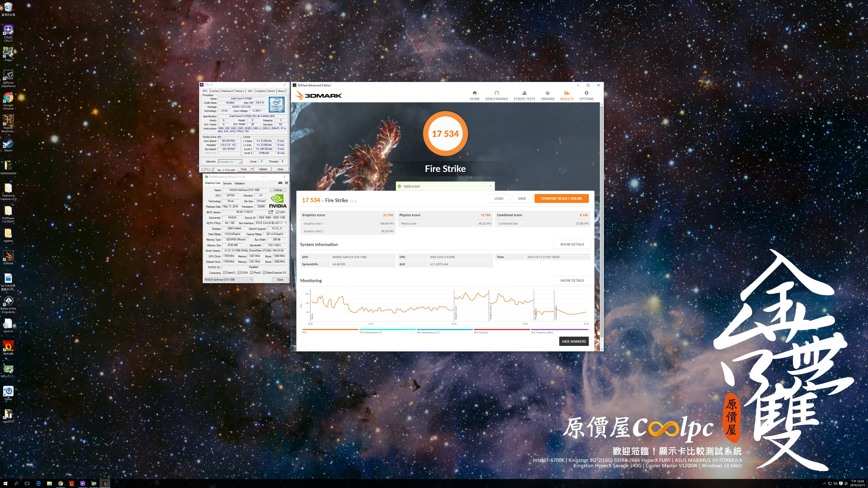Go to BENCHMARKS in 3DMark

(496, 95)
